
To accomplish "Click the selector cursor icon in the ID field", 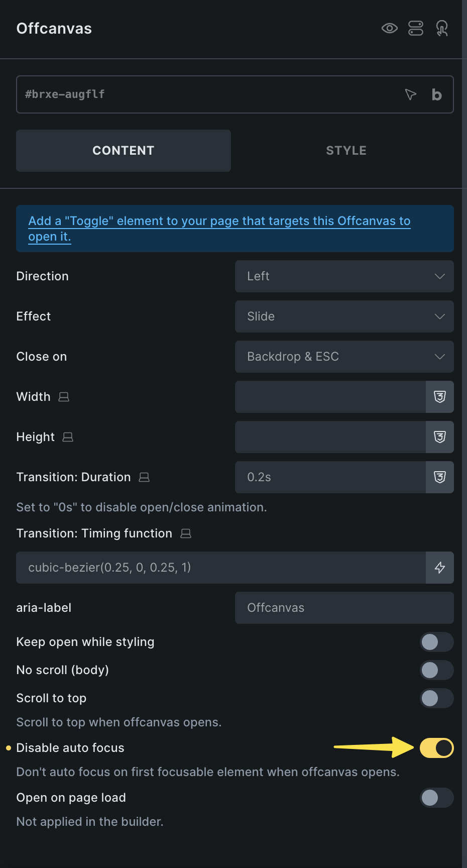I will click(411, 94).
